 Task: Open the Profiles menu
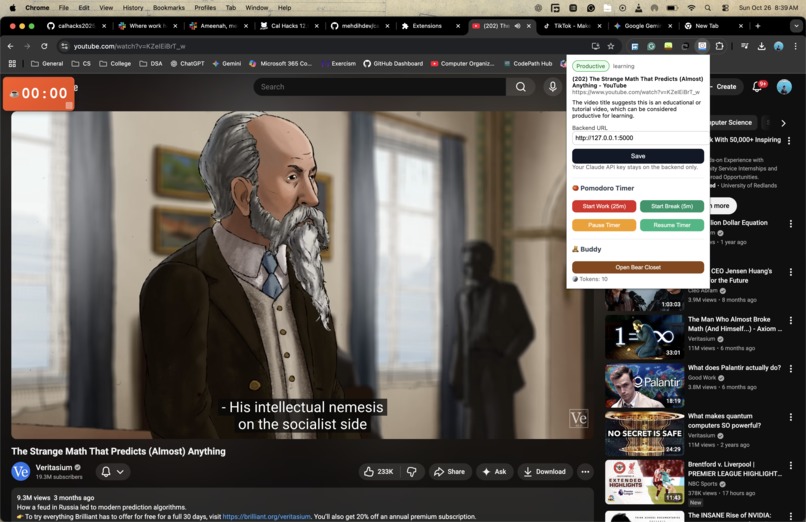point(205,8)
